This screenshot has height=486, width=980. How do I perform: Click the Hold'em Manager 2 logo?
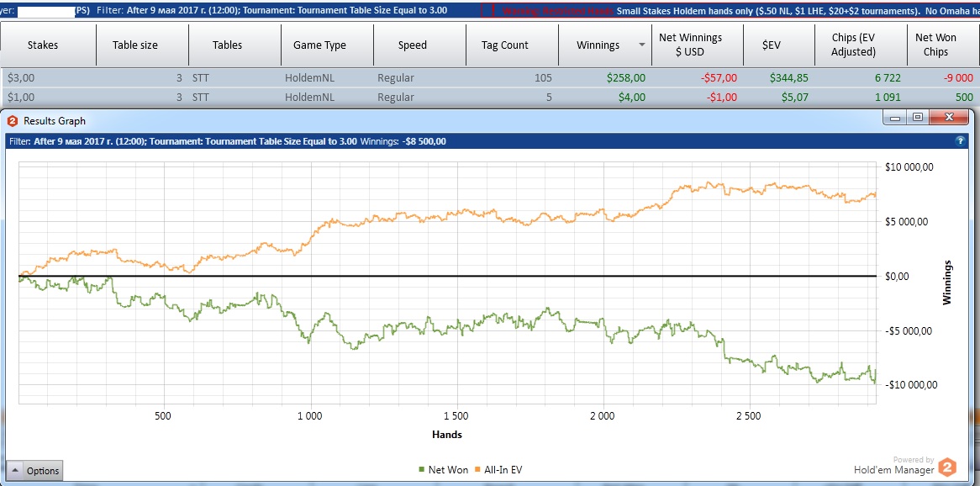[947, 468]
